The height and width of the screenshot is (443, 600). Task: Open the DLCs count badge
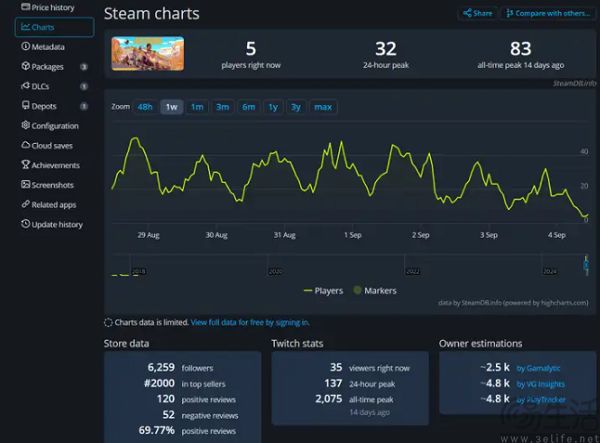(84, 86)
